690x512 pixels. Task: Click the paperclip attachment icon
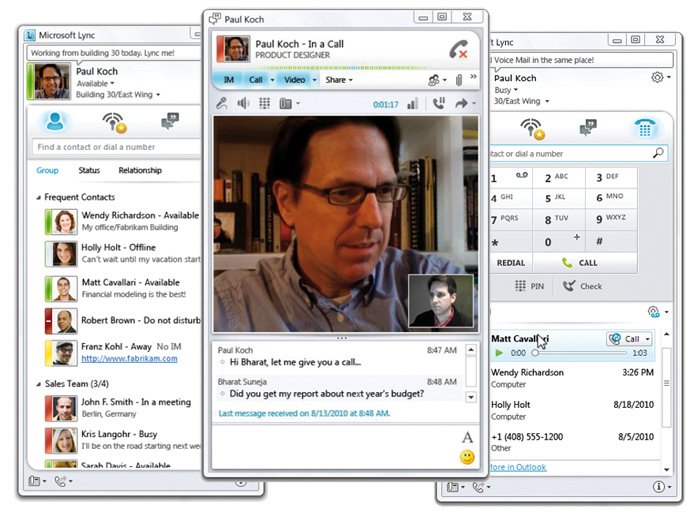459,79
